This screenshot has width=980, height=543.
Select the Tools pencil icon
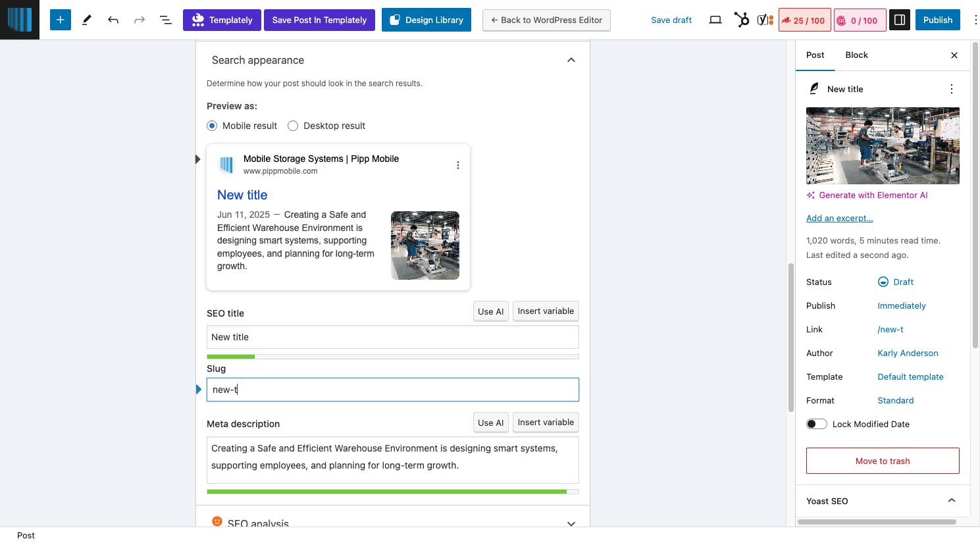(x=87, y=20)
